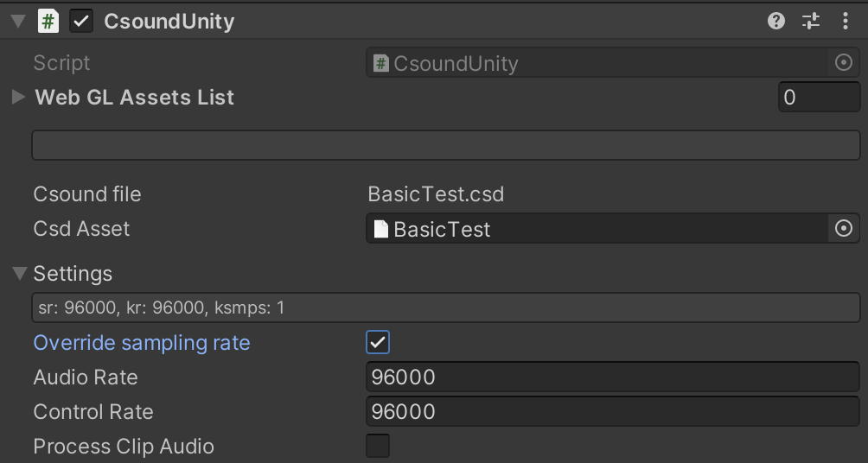This screenshot has height=463, width=868.
Task: Click the Control Rate value field
Action: click(612, 411)
